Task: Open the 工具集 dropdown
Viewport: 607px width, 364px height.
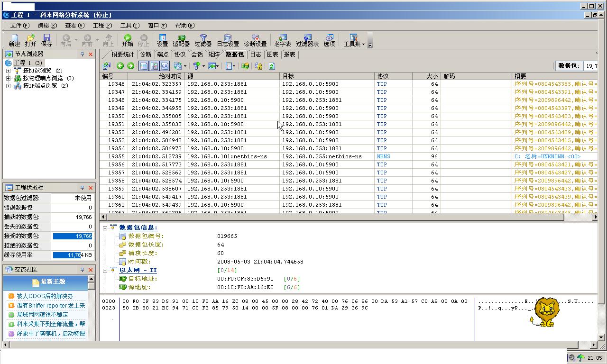Action: click(354, 40)
